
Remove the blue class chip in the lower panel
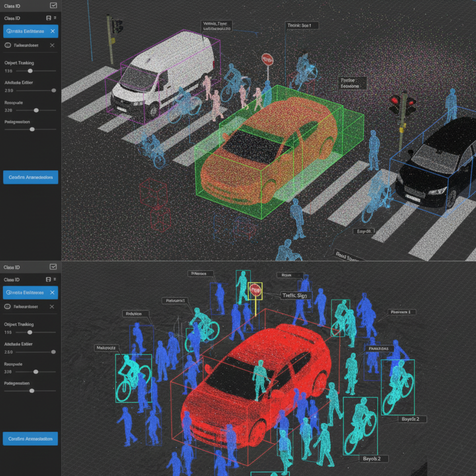point(52,293)
